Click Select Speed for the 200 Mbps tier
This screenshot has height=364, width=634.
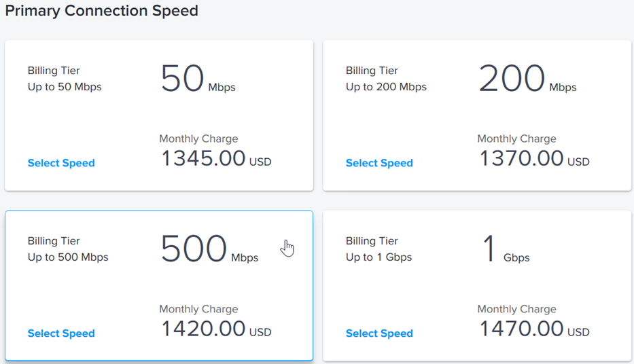click(x=379, y=163)
